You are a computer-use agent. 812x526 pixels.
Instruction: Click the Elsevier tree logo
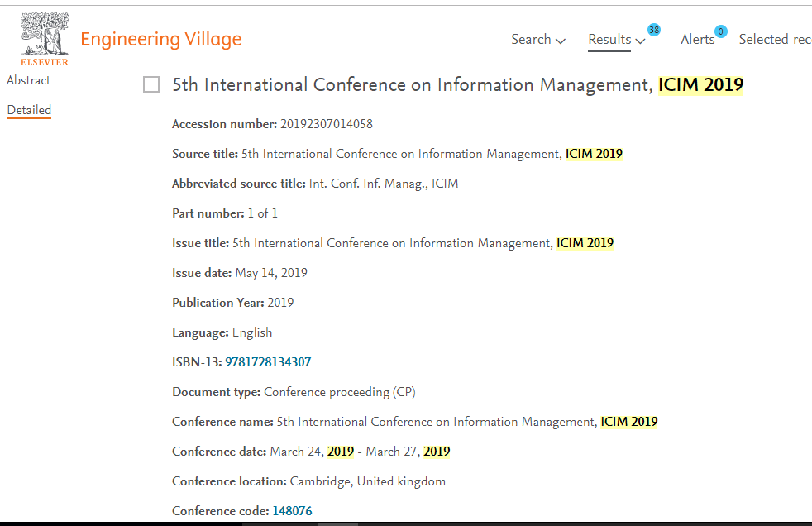tap(45, 34)
